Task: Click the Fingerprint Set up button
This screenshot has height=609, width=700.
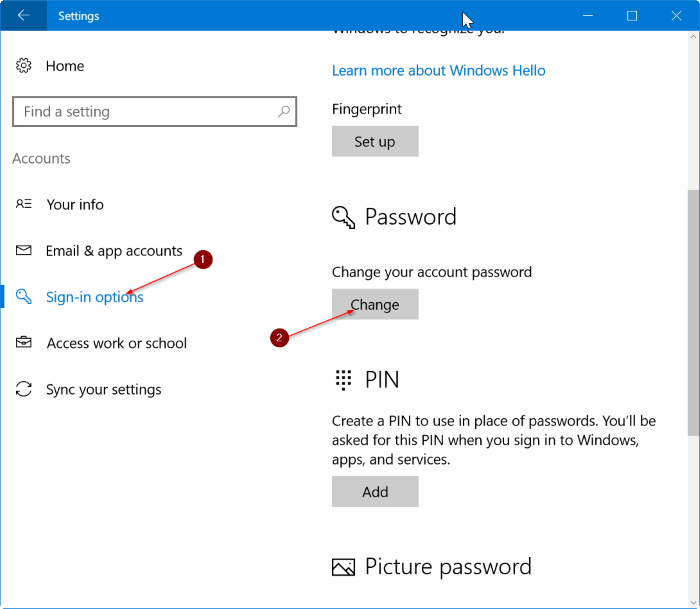Action: pyautogui.click(x=375, y=142)
